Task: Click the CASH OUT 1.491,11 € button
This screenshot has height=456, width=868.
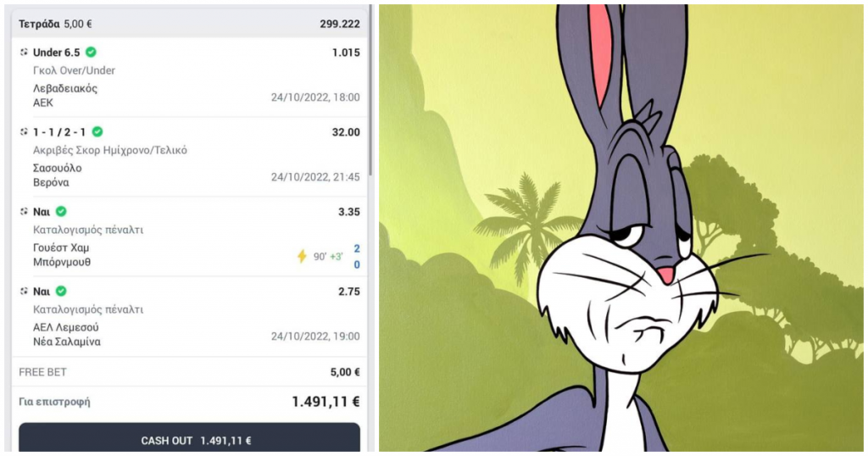Action: point(189,439)
